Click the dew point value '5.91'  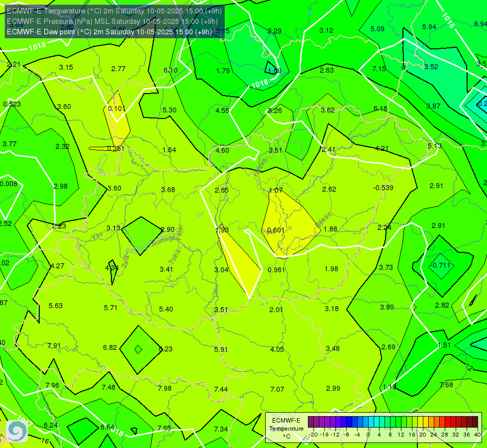click(221, 349)
